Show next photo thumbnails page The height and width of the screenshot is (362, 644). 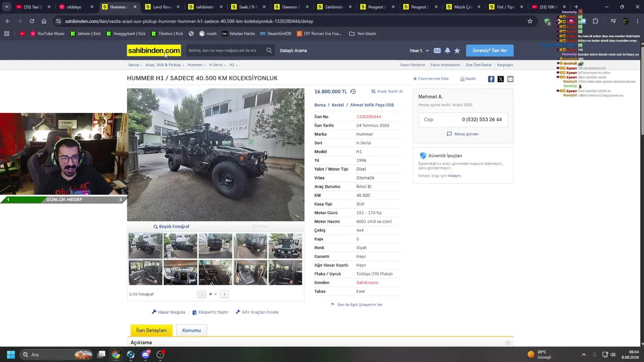click(224, 294)
